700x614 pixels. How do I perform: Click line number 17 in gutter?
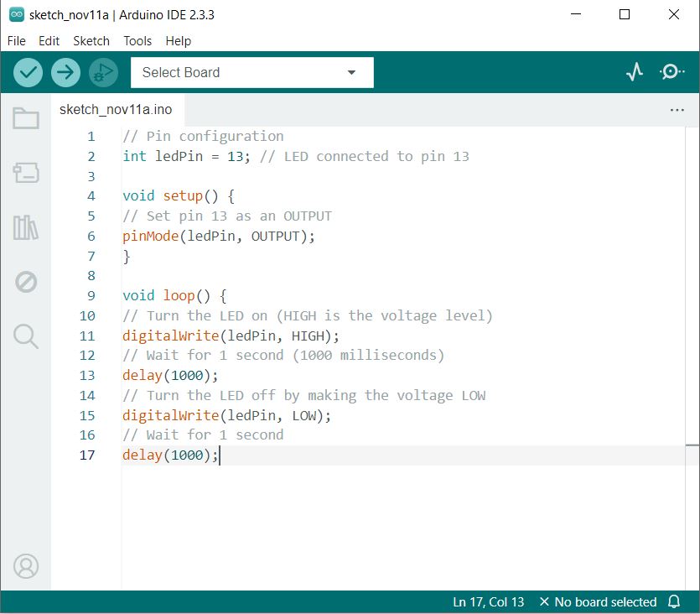point(87,455)
